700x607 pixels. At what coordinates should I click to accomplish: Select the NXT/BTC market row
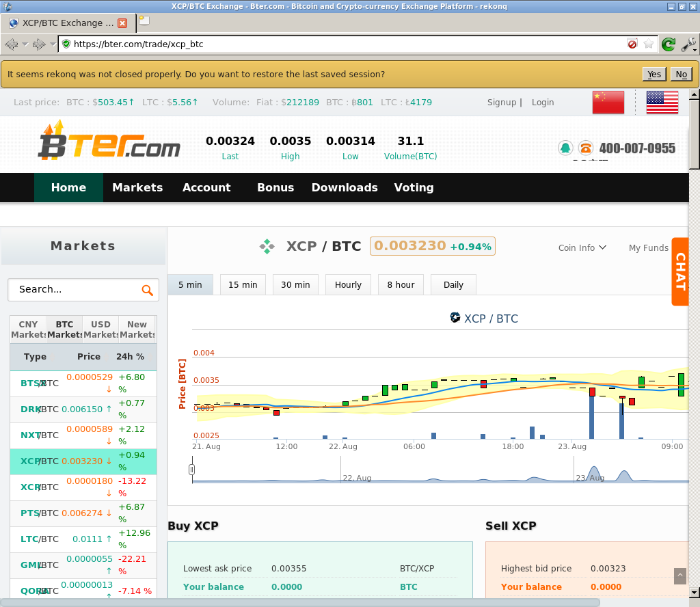point(83,435)
